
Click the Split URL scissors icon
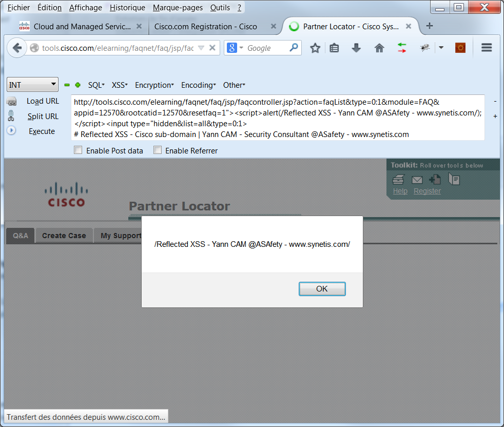click(x=11, y=116)
